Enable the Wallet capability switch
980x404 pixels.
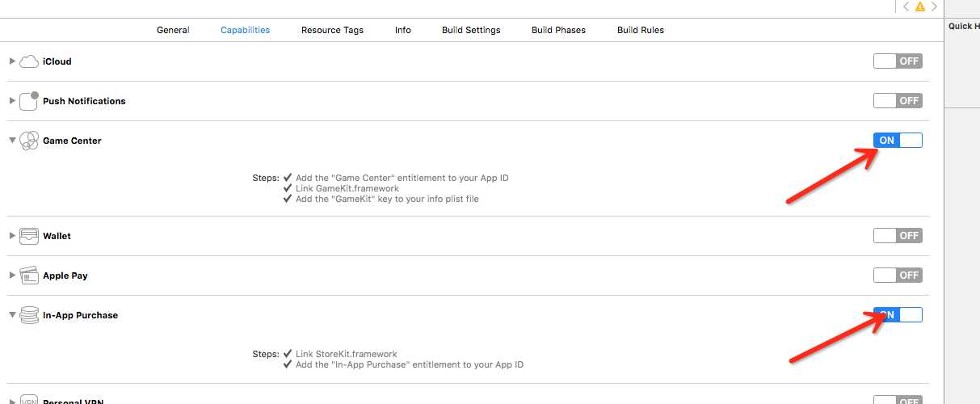pos(898,236)
